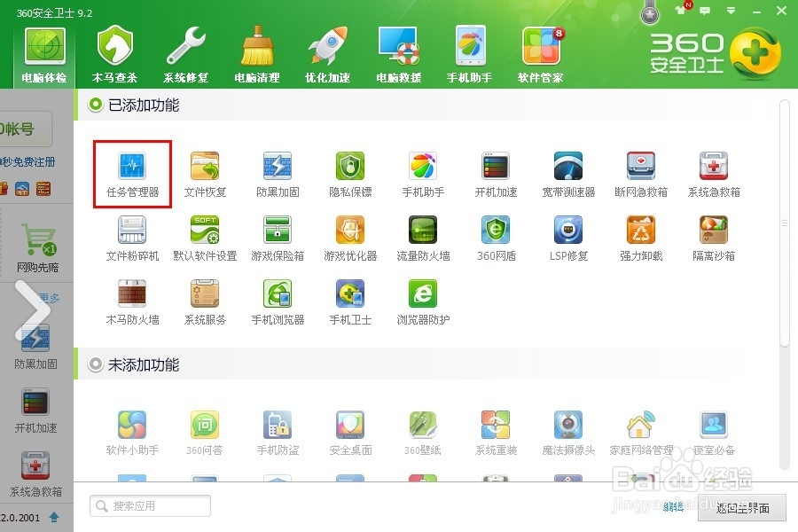Open the 木马防火墙 tool
Viewport: 798px width, 532px height.
click(132, 302)
